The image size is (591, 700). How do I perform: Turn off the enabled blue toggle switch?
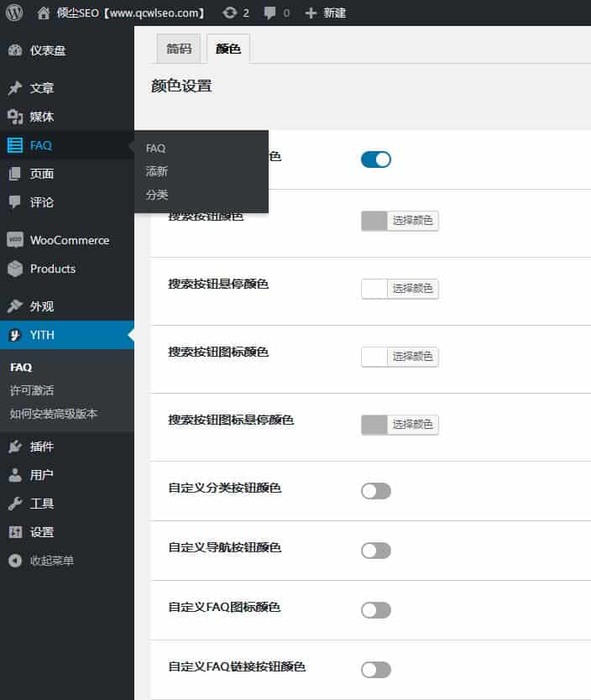pyautogui.click(x=376, y=159)
